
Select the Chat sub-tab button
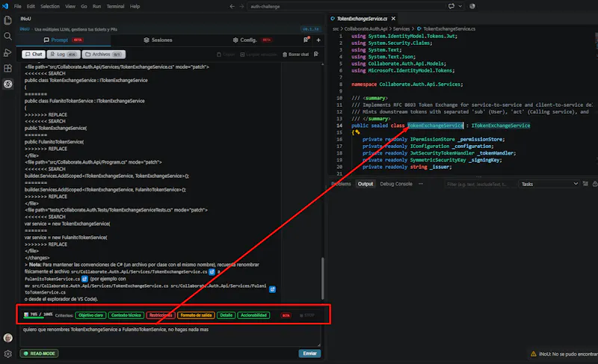click(34, 54)
